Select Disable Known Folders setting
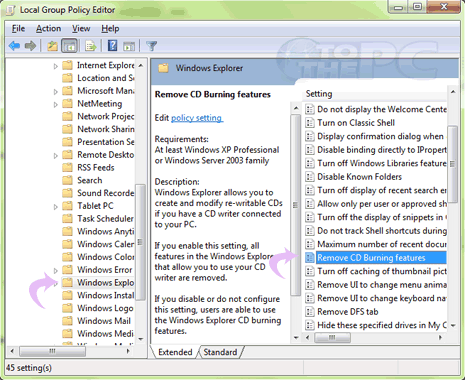The width and height of the screenshot is (465, 380). [359, 177]
